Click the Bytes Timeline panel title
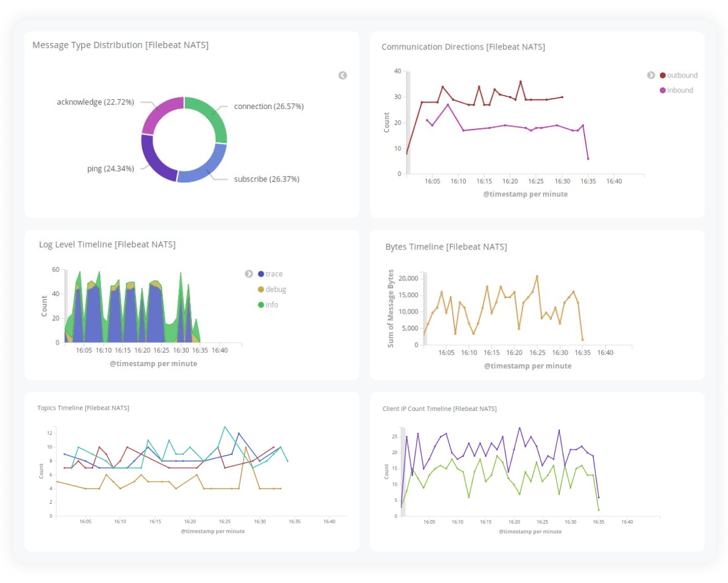728x583 pixels. coord(447,246)
